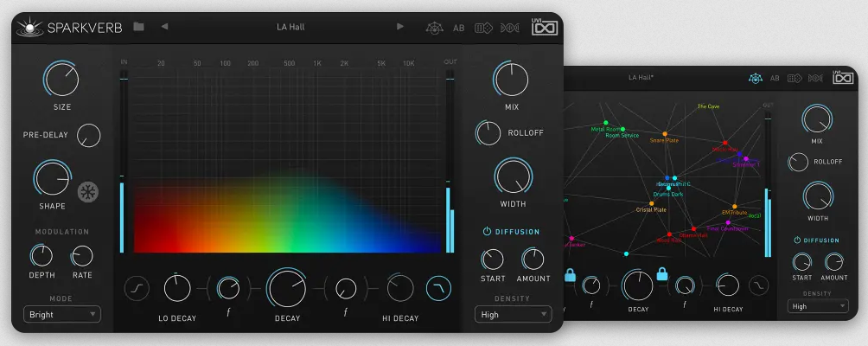868x346 pixels.
Task: Click the Width knob in right window
Action: click(x=818, y=196)
